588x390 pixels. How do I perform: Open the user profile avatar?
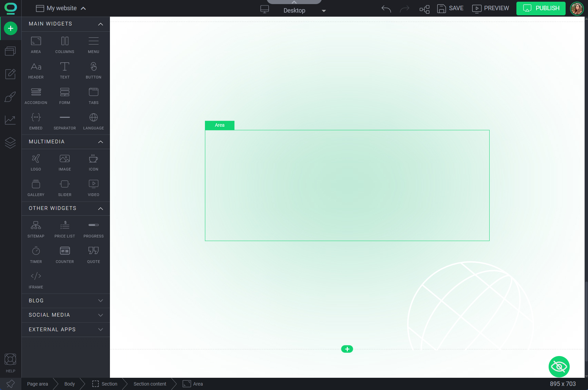pos(577,8)
